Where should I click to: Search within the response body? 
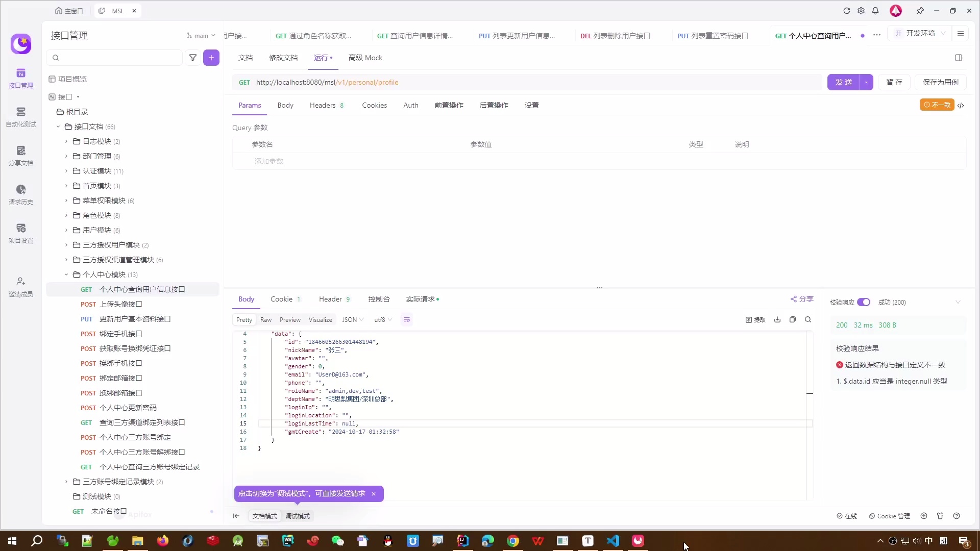[x=808, y=319]
